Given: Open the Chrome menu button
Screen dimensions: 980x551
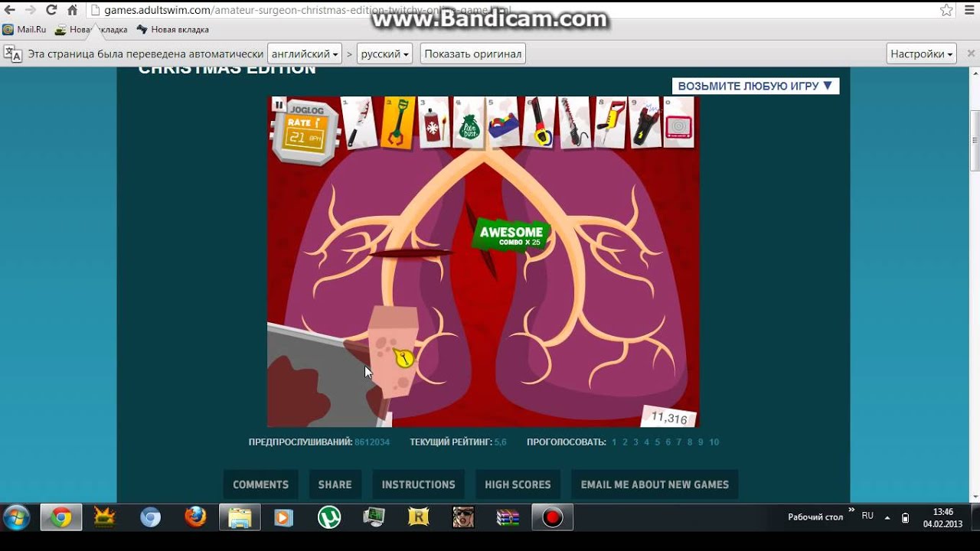Looking at the screenshot, I should point(968,10).
